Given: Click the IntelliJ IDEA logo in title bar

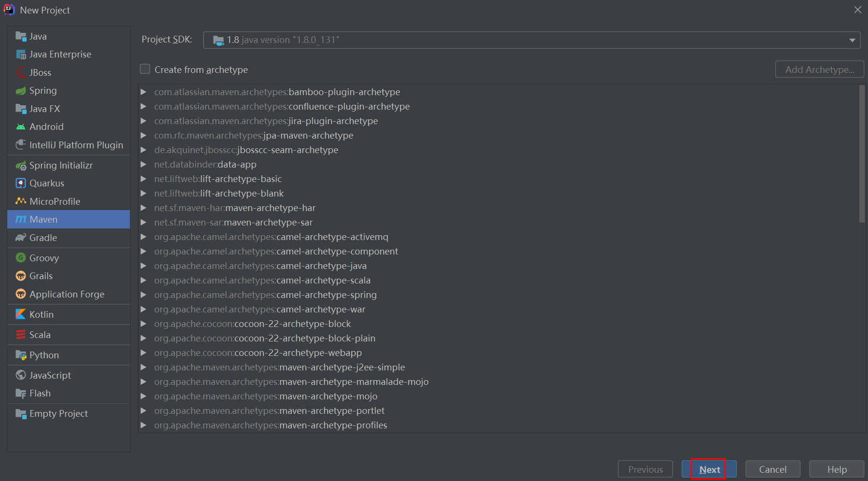Looking at the screenshot, I should coord(9,10).
